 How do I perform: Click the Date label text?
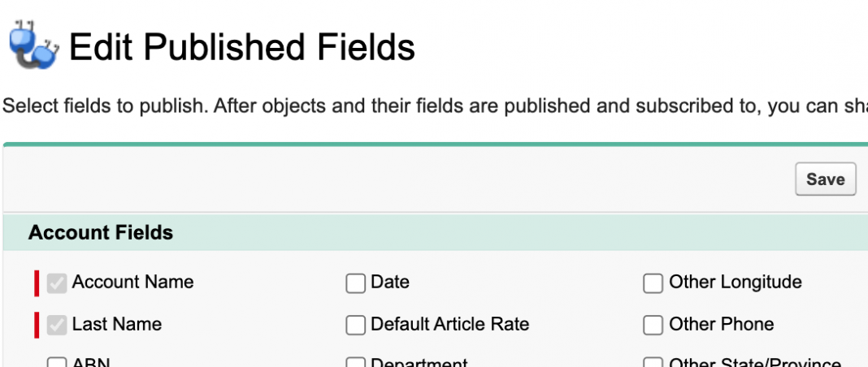[x=390, y=283]
